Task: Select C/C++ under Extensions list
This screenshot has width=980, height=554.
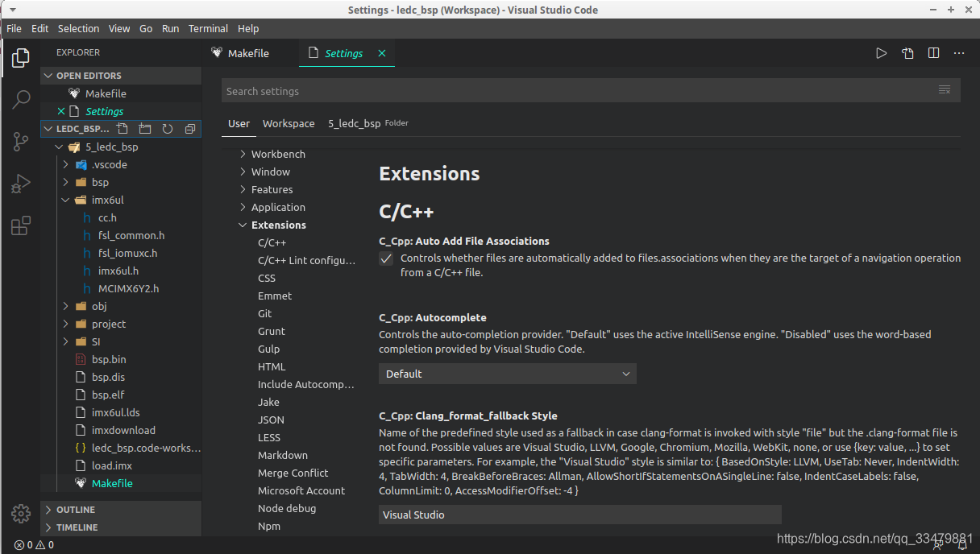Action: [x=272, y=242]
